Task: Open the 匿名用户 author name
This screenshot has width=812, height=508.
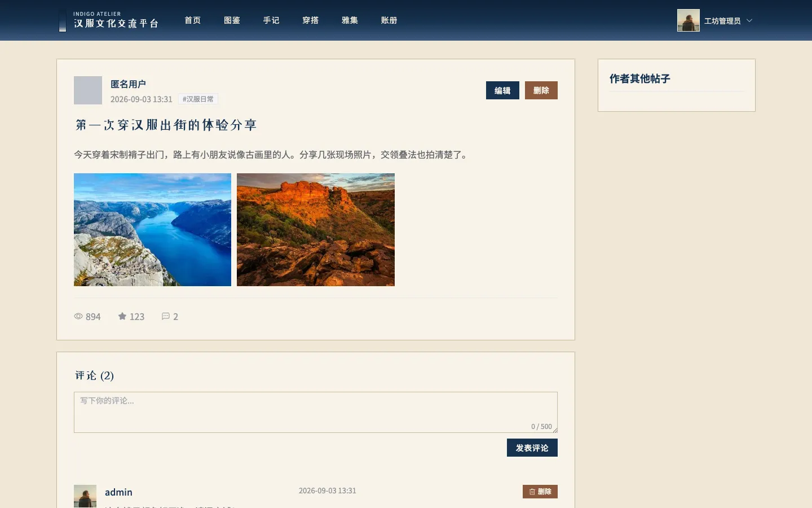Action: point(128,84)
